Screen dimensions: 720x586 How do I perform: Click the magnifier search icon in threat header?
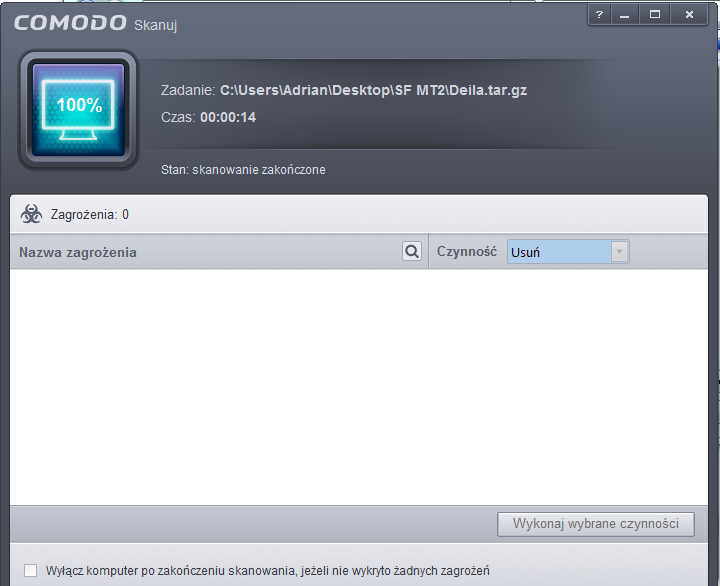[412, 251]
